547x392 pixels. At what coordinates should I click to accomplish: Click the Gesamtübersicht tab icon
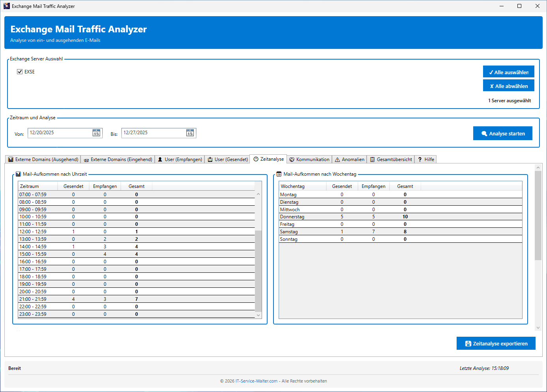372,159
